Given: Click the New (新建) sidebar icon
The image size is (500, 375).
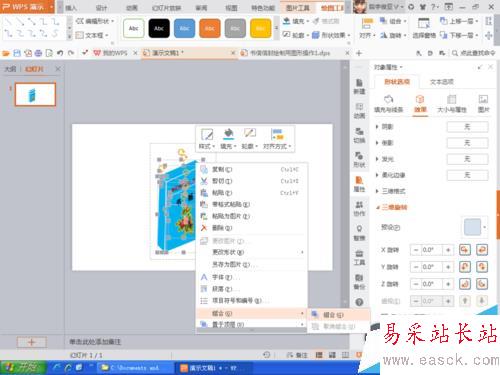Looking at the screenshot, I should point(359,86).
